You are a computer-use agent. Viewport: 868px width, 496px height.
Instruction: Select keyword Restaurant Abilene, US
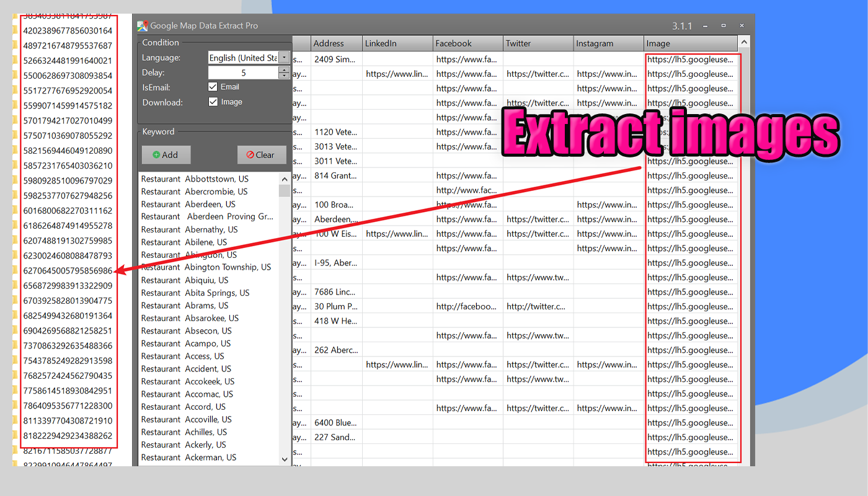click(184, 242)
